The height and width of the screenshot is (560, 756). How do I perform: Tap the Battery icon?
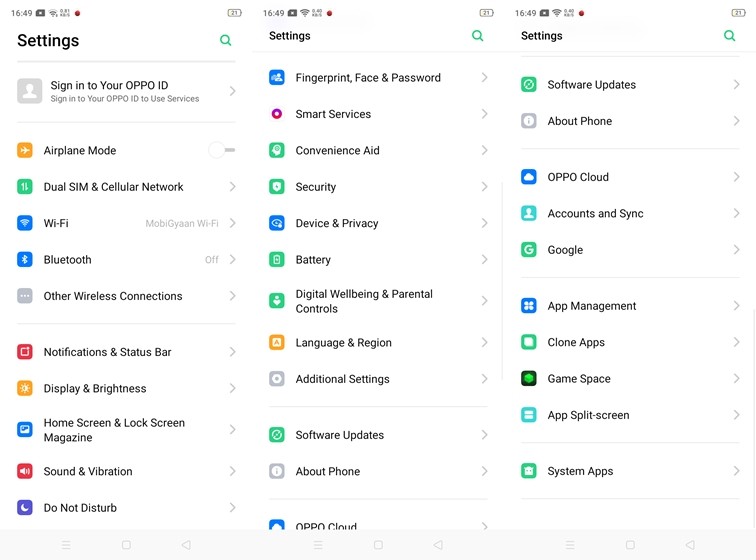pos(277,260)
